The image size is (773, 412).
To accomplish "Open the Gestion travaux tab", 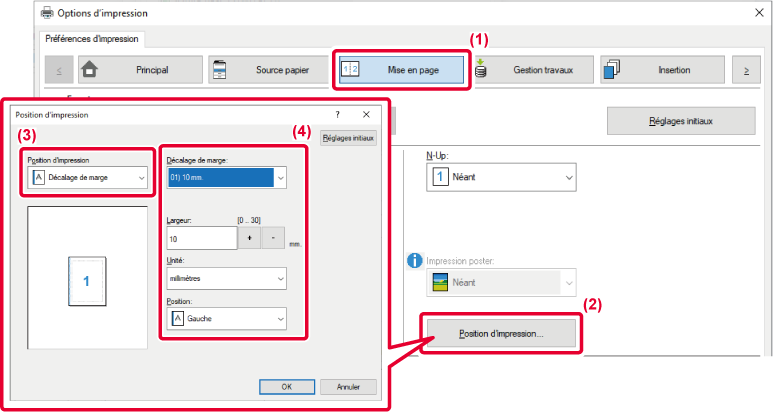I will [532, 70].
